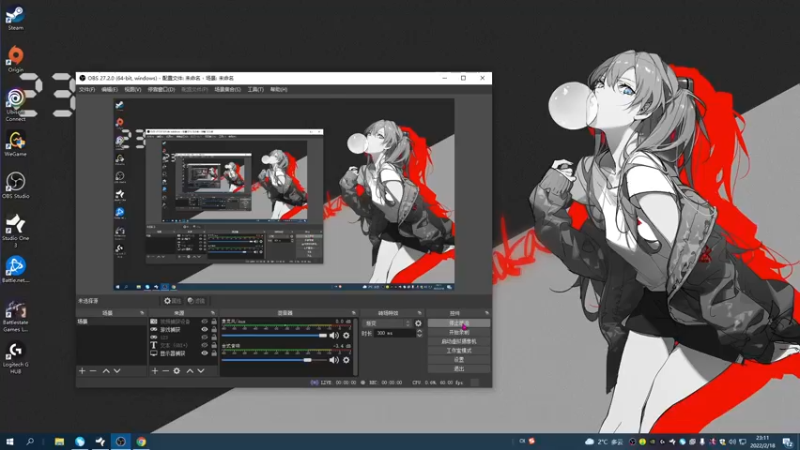800x450 pixels.
Task: Click 开始录制 to start recording
Action: coord(459,332)
